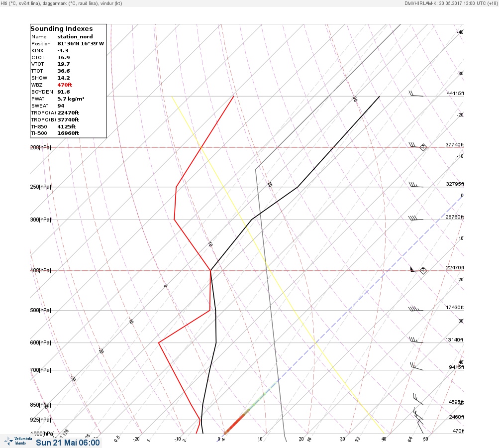Click the 9415ft altitude label

tap(456, 367)
